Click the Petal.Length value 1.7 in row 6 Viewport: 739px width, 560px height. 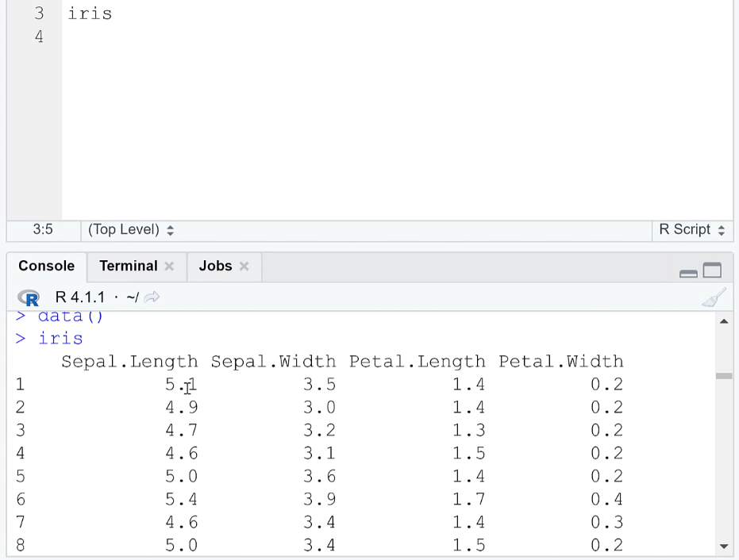pos(469,499)
